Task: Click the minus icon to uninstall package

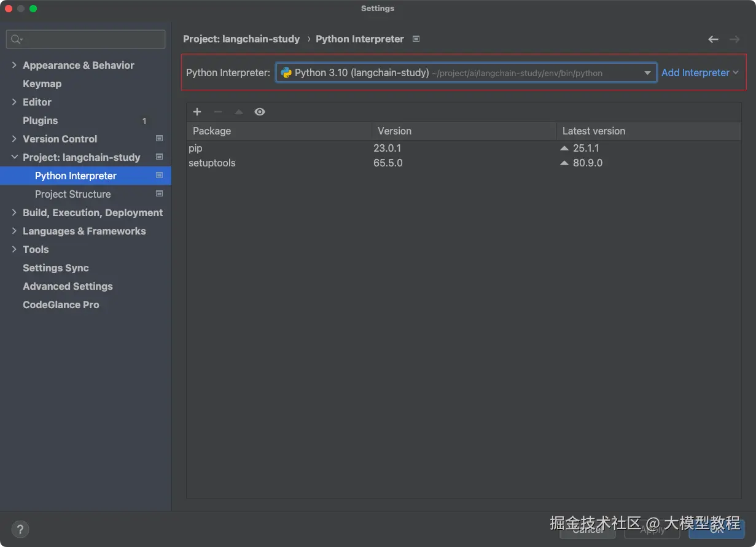Action: coord(217,112)
